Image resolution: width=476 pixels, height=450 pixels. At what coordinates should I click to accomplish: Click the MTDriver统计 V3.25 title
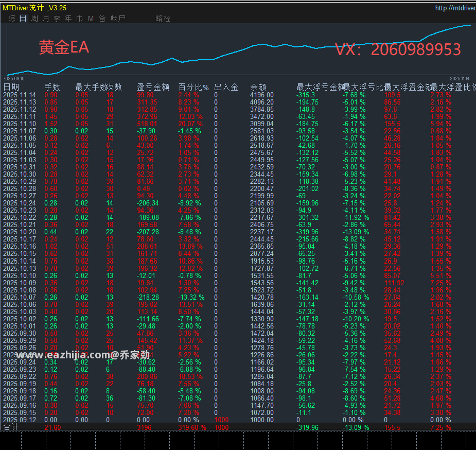tap(34, 8)
